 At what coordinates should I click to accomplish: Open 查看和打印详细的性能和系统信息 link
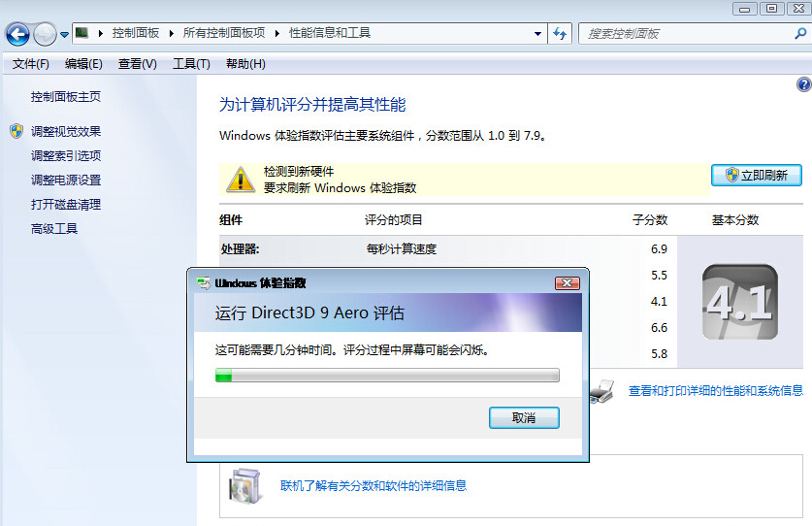point(715,390)
